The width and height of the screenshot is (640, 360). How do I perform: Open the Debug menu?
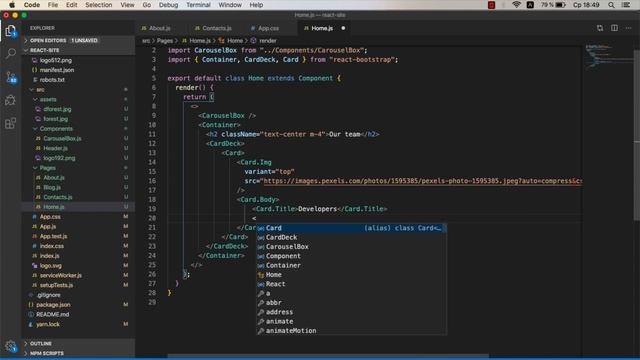click(168, 5)
